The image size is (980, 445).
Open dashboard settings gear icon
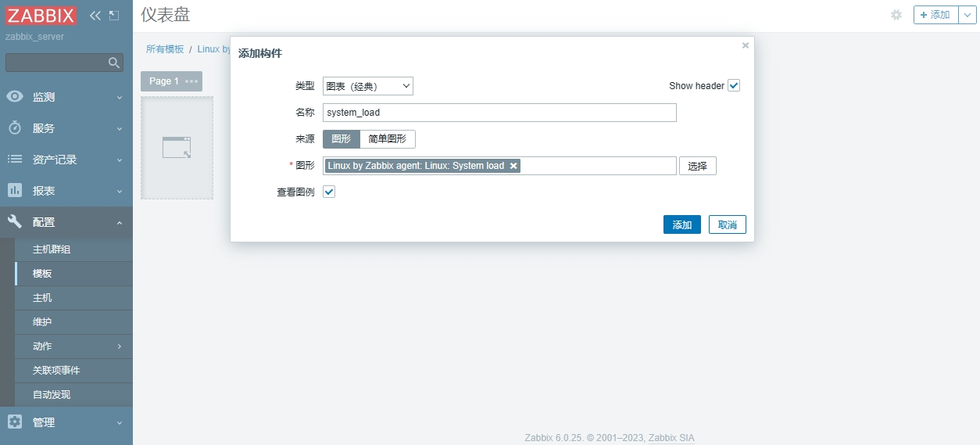point(896,15)
